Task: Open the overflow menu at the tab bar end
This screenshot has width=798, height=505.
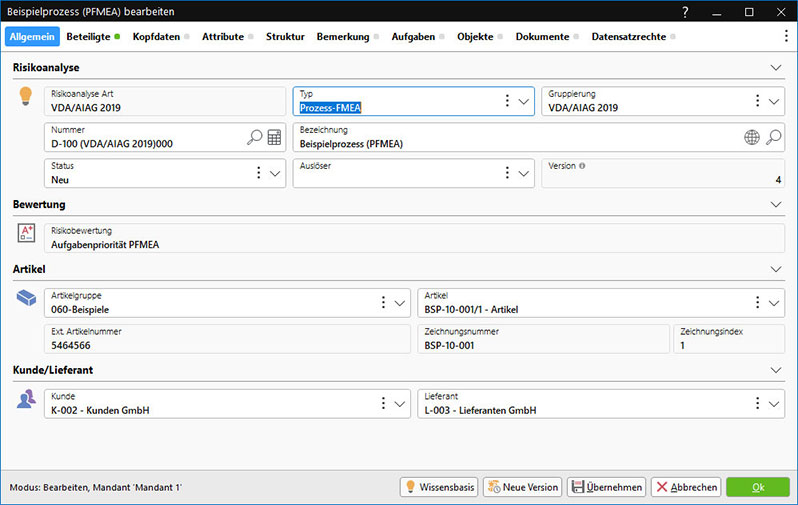Action: (x=786, y=36)
